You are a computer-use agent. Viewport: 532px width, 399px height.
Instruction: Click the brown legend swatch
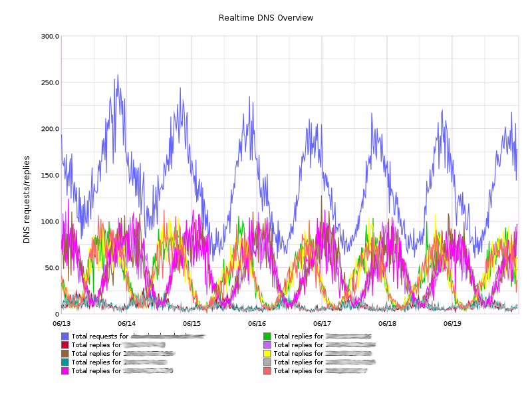[65, 354]
